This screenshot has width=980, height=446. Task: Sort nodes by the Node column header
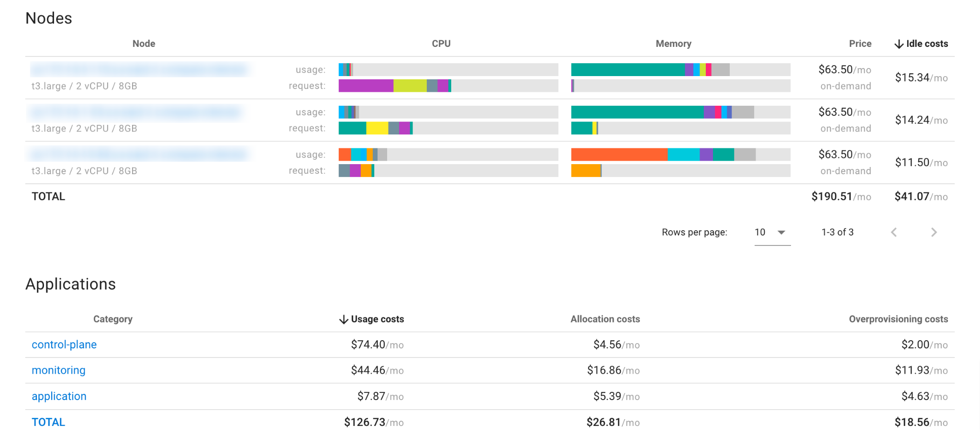coord(144,44)
